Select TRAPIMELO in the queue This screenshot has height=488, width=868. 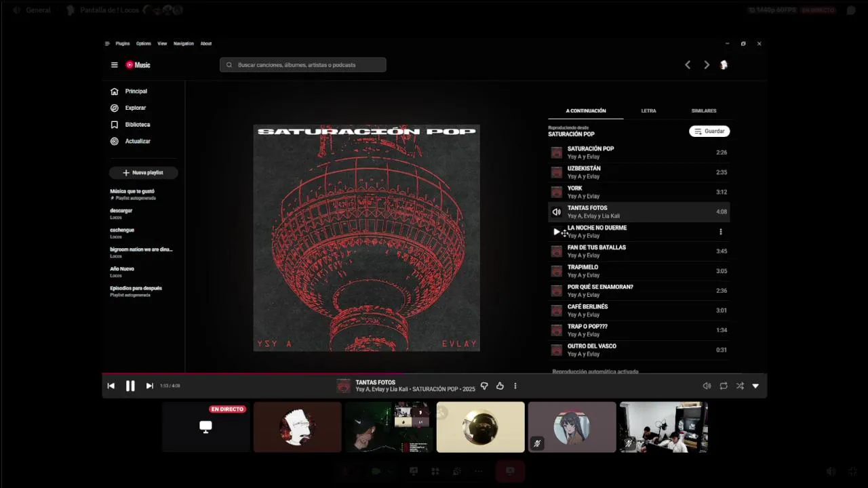pos(639,271)
